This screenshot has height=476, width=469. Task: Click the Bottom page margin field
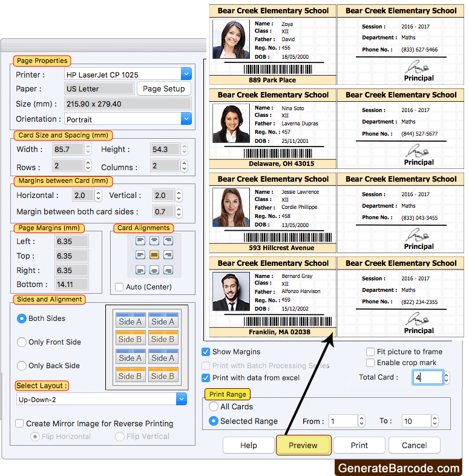(x=71, y=285)
